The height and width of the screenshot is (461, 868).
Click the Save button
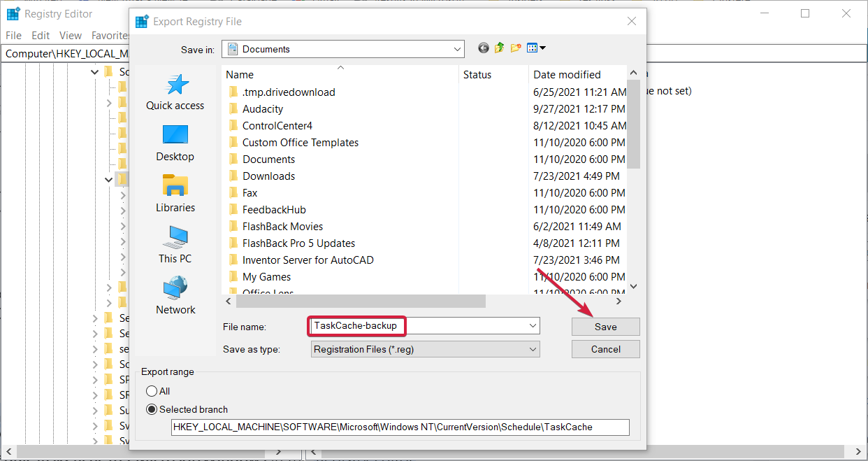pyautogui.click(x=605, y=327)
